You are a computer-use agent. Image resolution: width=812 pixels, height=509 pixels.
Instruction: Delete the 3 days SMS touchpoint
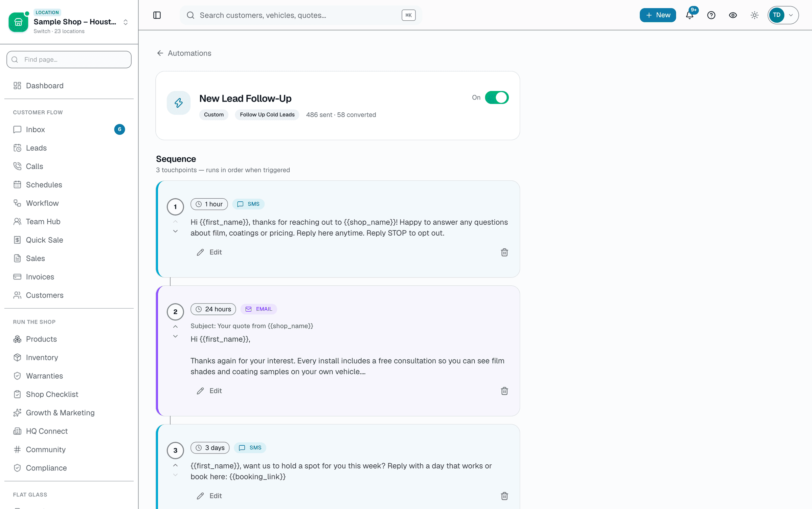pyautogui.click(x=504, y=496)
